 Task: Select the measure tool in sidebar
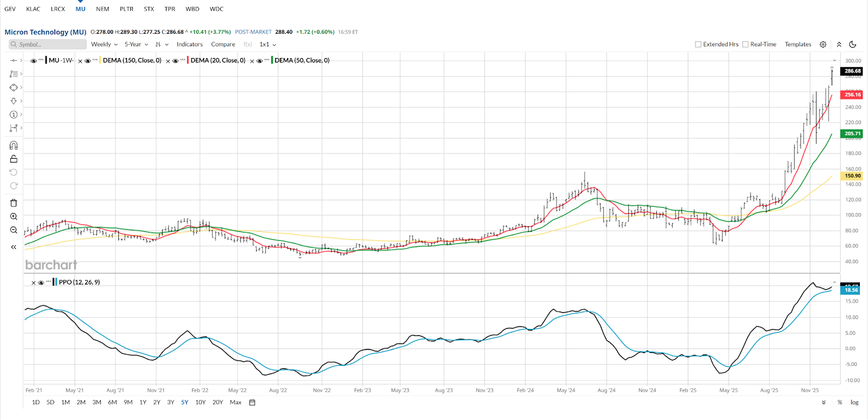(x=14, y=128)
